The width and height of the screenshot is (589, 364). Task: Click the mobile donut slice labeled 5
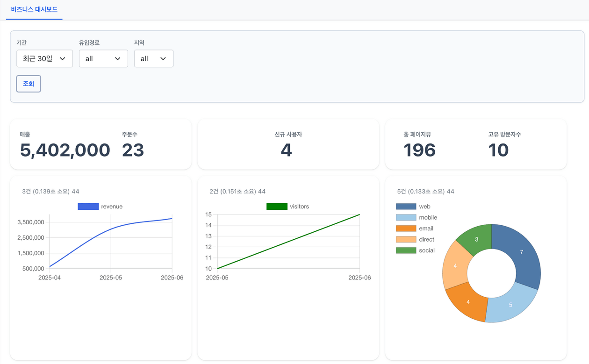coord(510,305)
